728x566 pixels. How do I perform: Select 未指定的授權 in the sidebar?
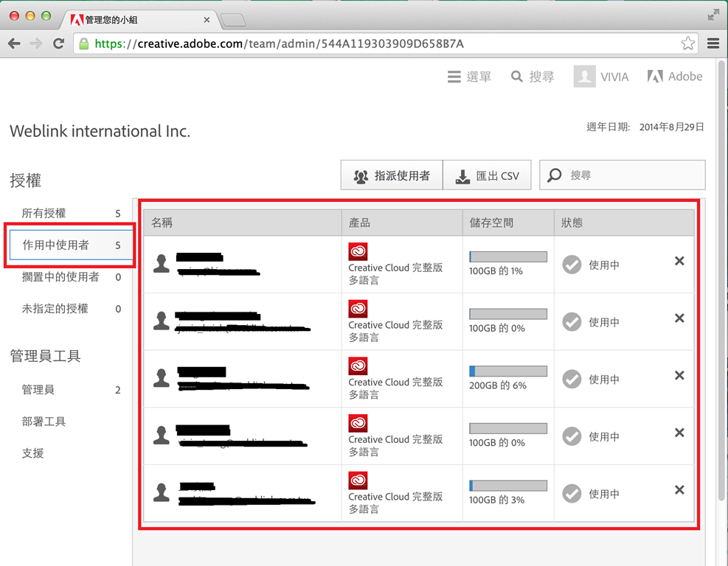pyautogui.click(x=71, y=309)
